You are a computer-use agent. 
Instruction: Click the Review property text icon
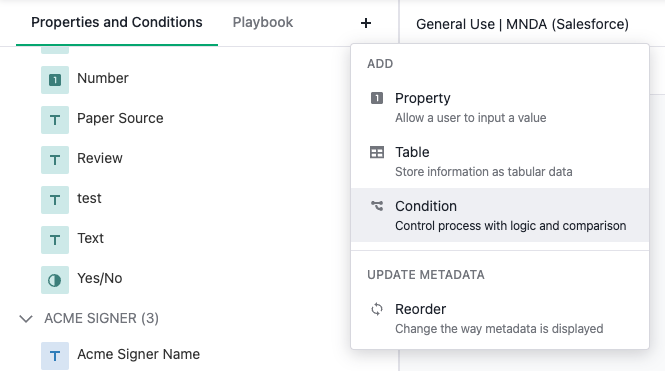coord(55,160)
